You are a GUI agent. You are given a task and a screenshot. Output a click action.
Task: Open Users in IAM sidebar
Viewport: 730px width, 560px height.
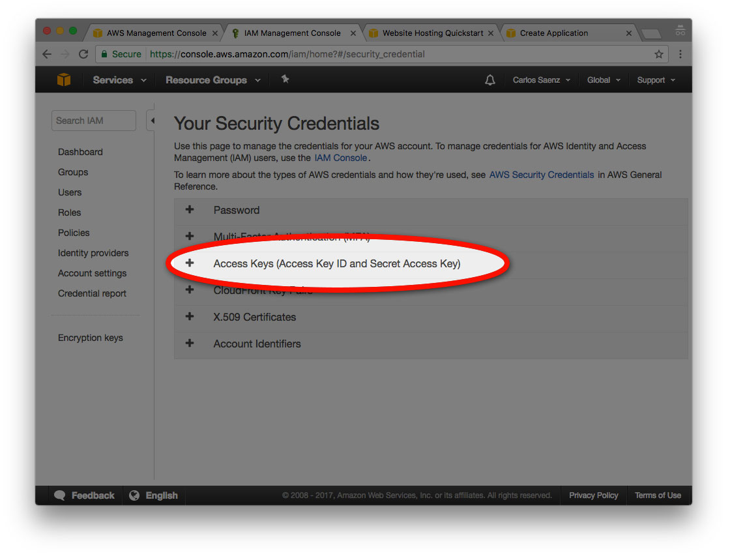point(69,192)
